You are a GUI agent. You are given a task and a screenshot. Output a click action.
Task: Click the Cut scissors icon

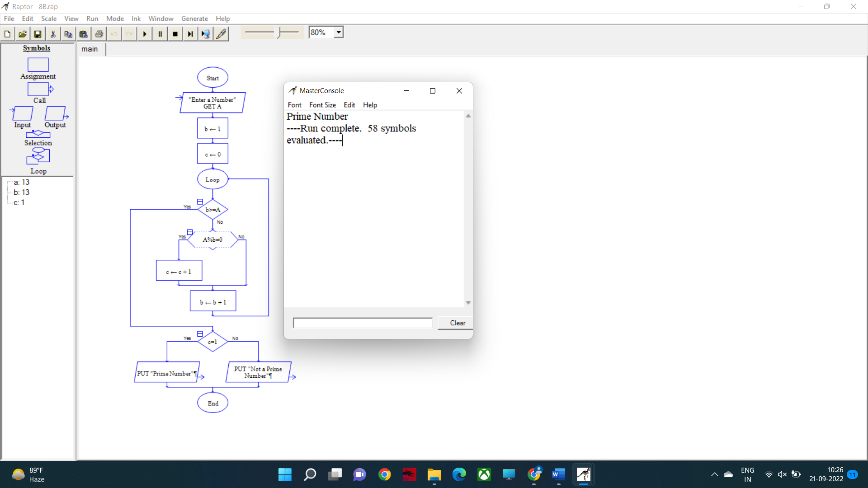tap(53, 34)
